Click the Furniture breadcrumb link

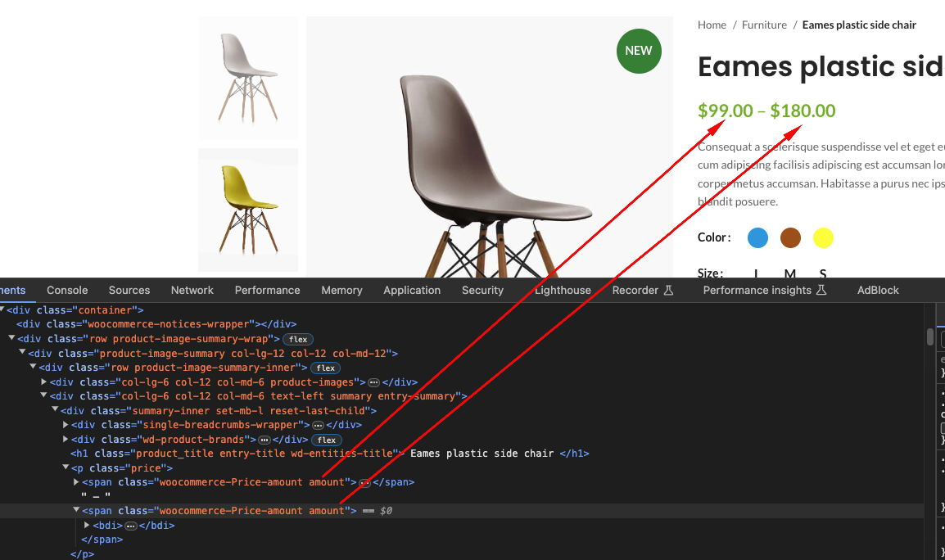point(764,25)
